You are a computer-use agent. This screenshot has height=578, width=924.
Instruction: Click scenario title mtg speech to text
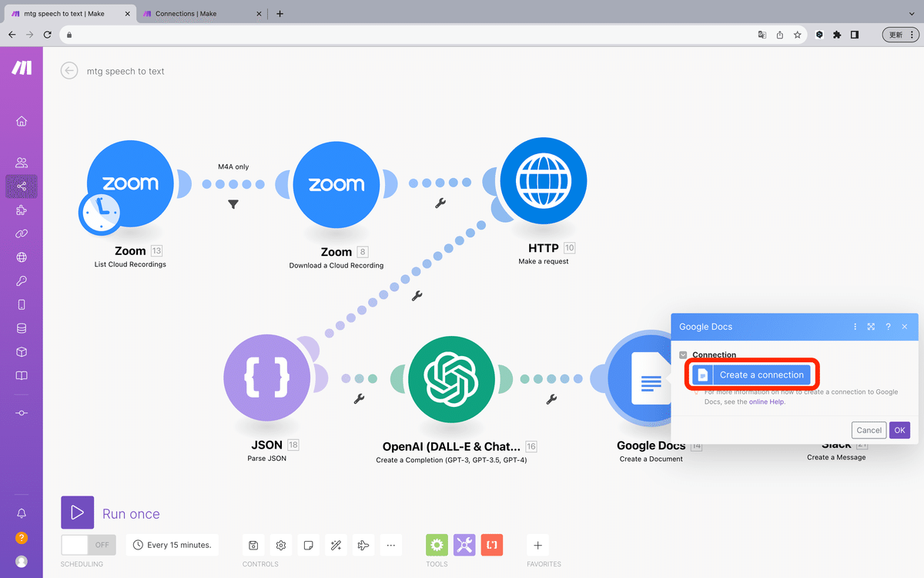(126, 71)
